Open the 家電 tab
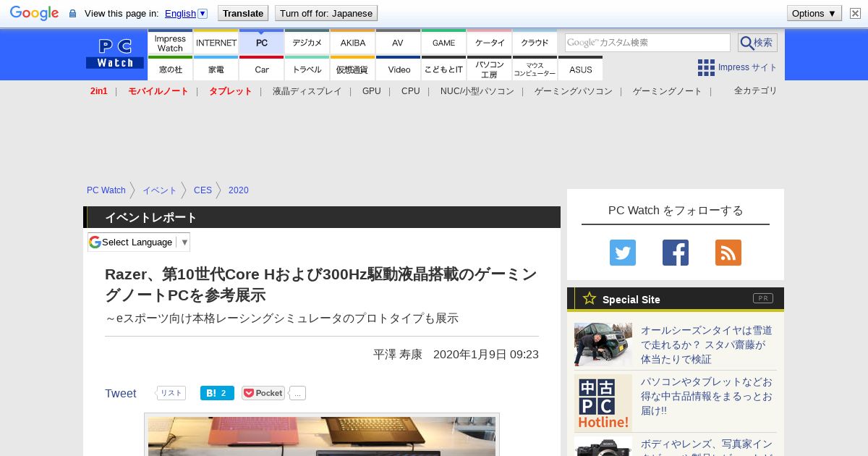The width and height of the screenshot is (868, 456). [x=216, y=69]
